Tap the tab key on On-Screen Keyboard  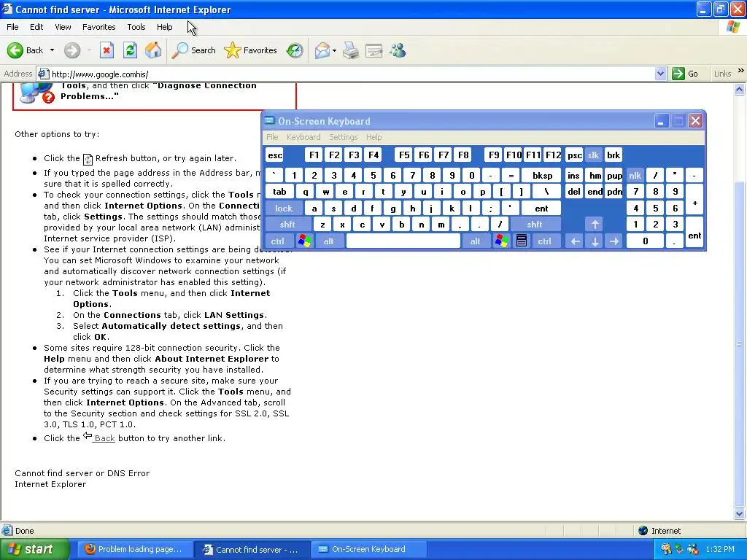pos(279,192)
